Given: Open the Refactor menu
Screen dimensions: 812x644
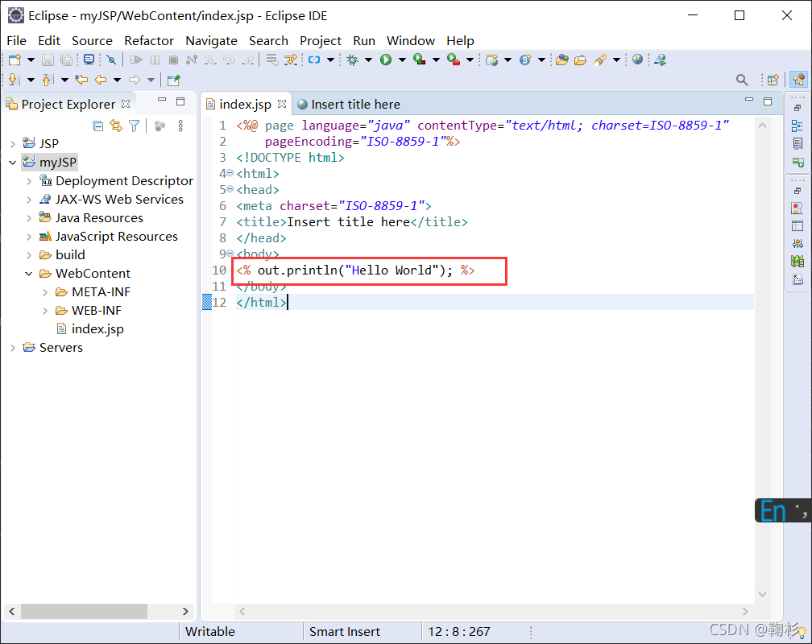Looking at the screenshot, I should coord(148,40).
